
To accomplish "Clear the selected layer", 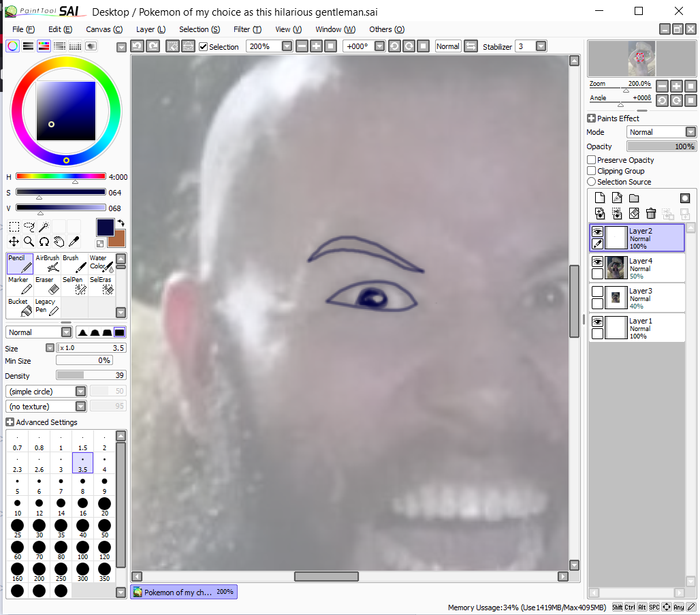I will point(634,213).
